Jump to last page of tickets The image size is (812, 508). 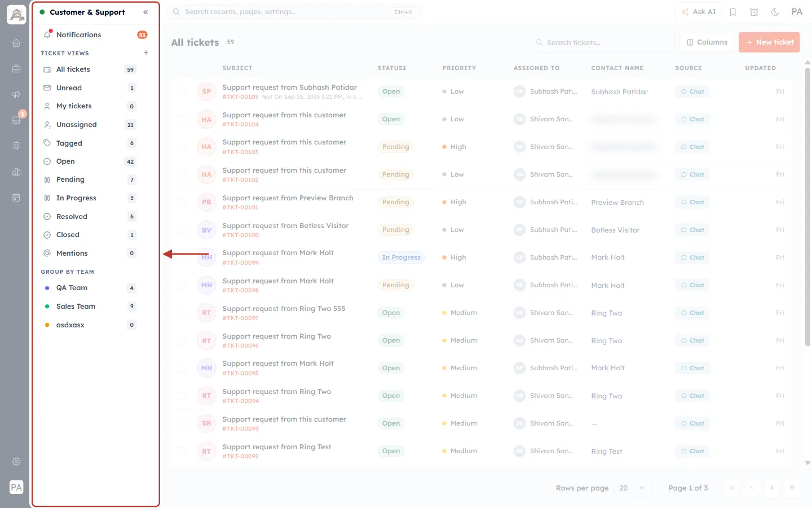pyautogui.click(x=792, y=488)
